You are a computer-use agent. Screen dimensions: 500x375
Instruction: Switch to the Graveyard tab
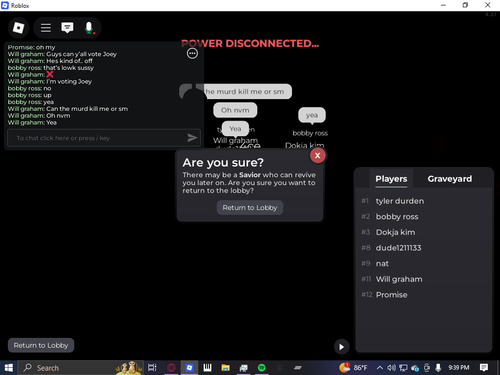pos(450,179)
